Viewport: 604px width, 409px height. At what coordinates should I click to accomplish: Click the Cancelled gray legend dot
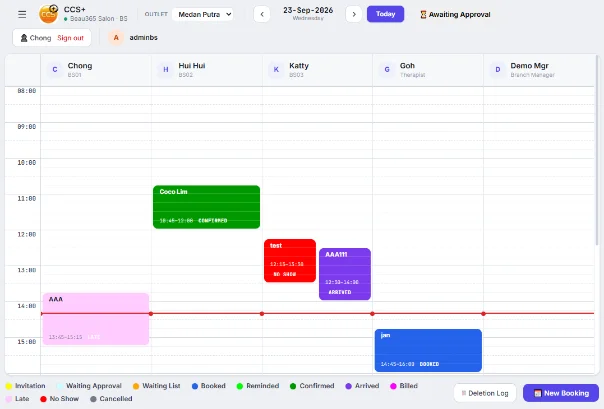click(x=93, y=399)
